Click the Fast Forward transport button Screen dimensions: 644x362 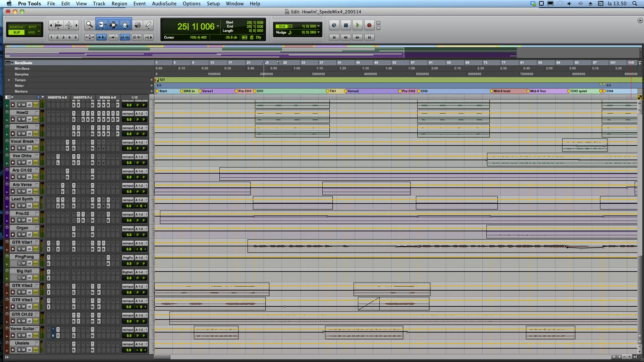pos(358,37)
